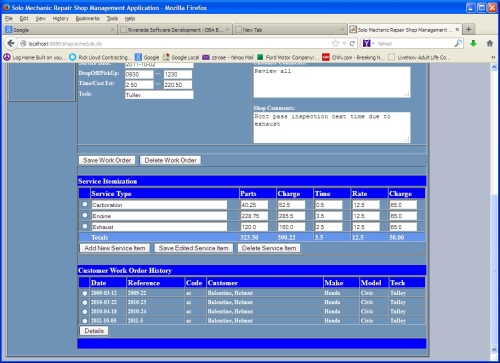Click the Details button under history

[94, 331]
